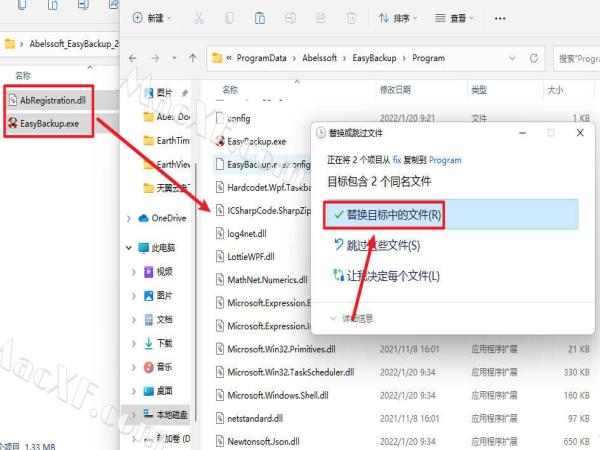
Task: Go forward with the right arrow button
Action: pos(155,58)
